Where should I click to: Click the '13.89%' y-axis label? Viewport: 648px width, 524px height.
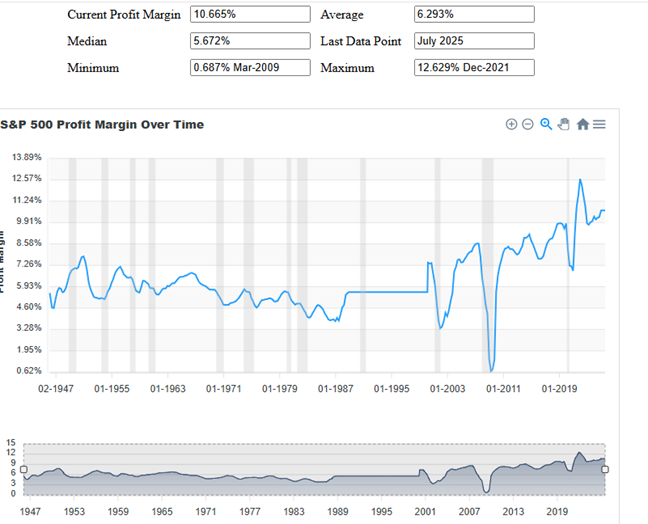(x=27, y=157)
